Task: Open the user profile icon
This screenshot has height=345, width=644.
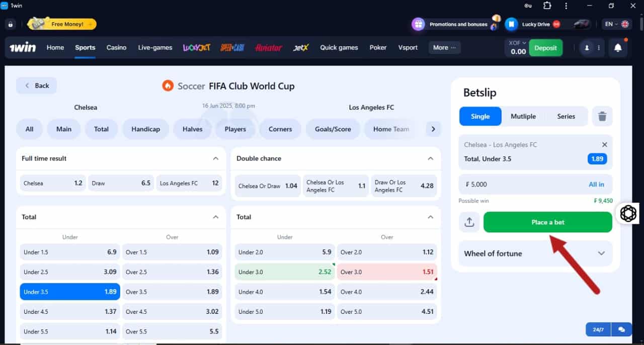Action: (x=587, y=48)
